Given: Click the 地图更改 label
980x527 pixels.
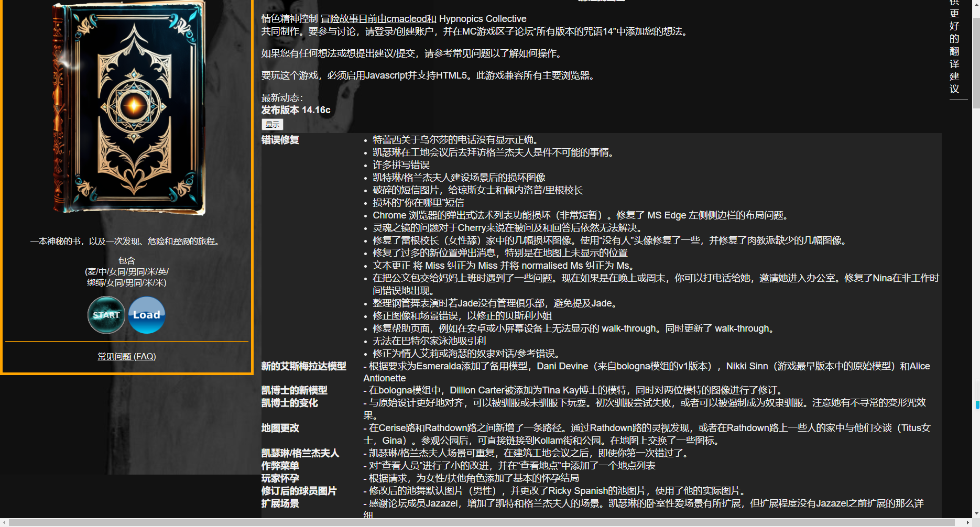Looking at the screenshot, I should tap(280, 428).
